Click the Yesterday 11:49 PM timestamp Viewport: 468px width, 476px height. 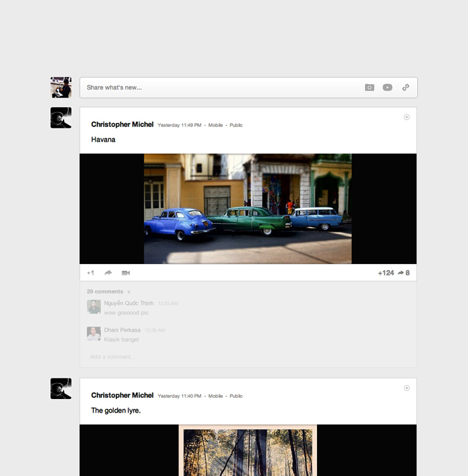pos(179,125)
